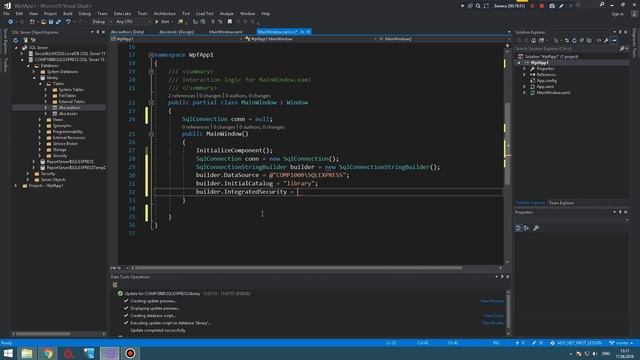Open the Debug menu
This screenshot has width=640, height=360.
coord(84,13)
